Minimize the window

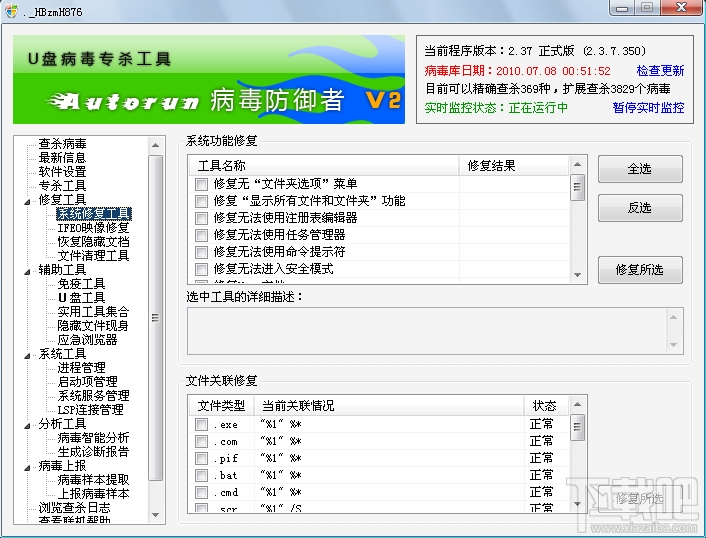622,8
